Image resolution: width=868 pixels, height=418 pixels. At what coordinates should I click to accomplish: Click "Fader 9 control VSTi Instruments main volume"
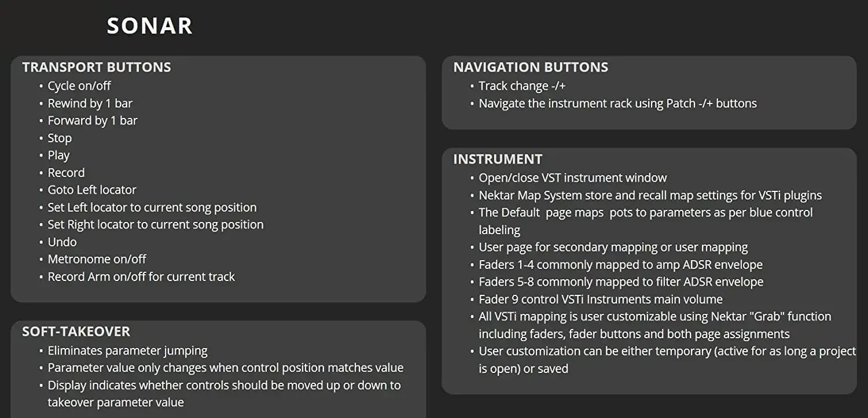[600, 299]
